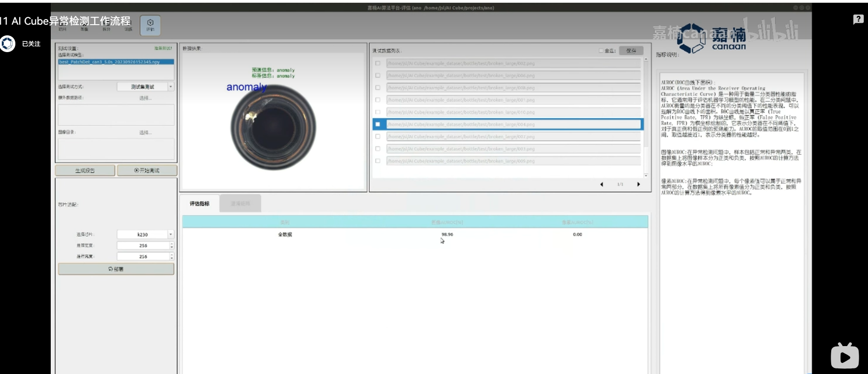This screenshot has height=374, width=868.
Task: Click the 生成报告 generate report button
Action: click(85, 171)
